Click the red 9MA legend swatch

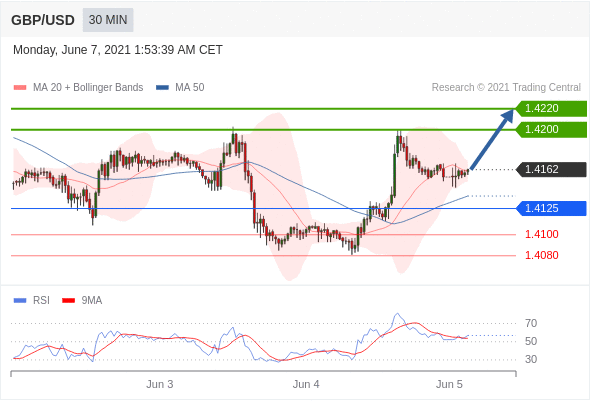69,300
